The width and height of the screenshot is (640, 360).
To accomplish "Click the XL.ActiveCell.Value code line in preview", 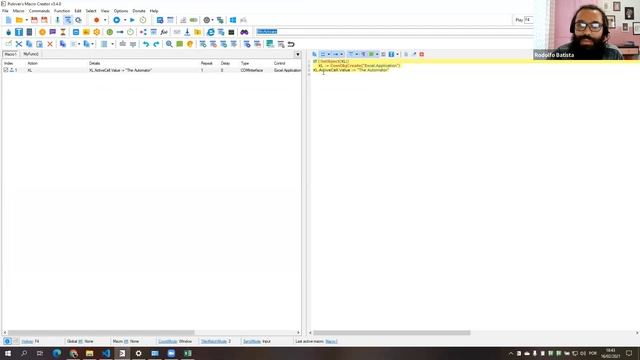I will coord(351,70).
